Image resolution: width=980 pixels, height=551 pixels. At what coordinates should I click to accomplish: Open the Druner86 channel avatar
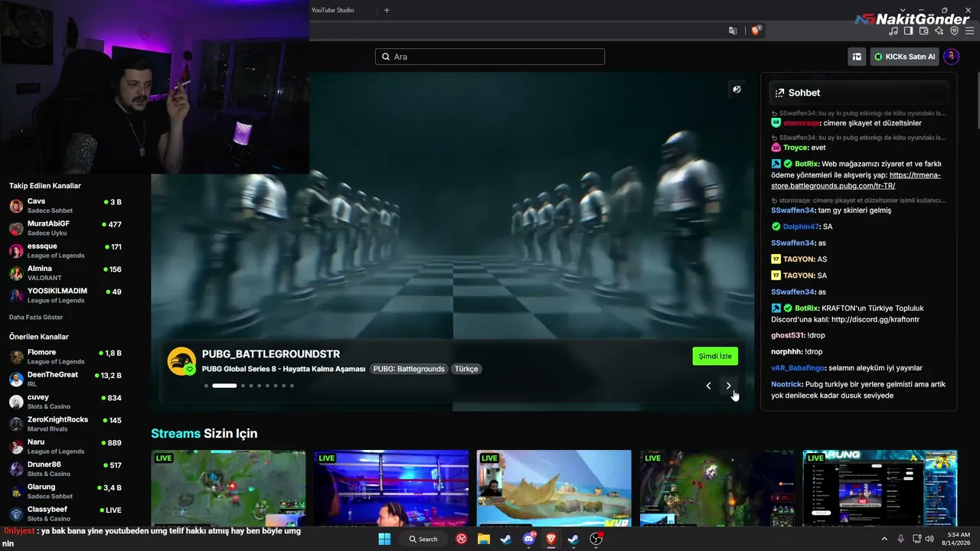pos(16,468)
